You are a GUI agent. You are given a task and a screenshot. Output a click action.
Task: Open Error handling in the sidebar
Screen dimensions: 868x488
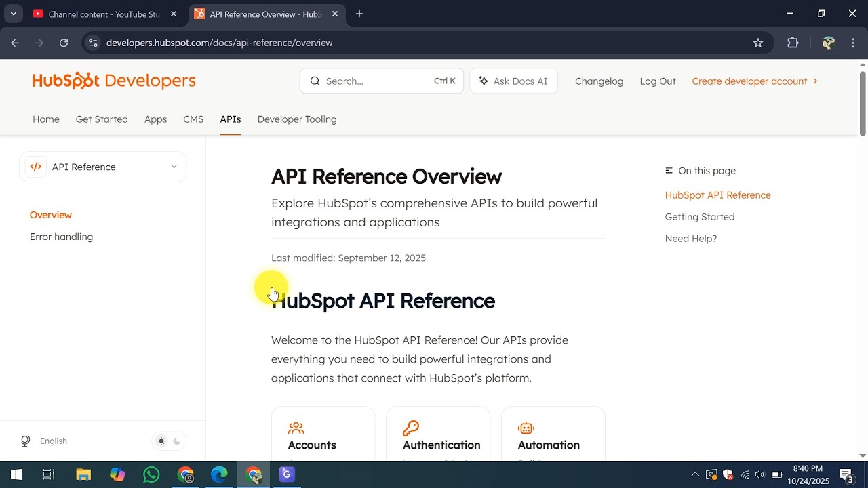coord(61,237)
